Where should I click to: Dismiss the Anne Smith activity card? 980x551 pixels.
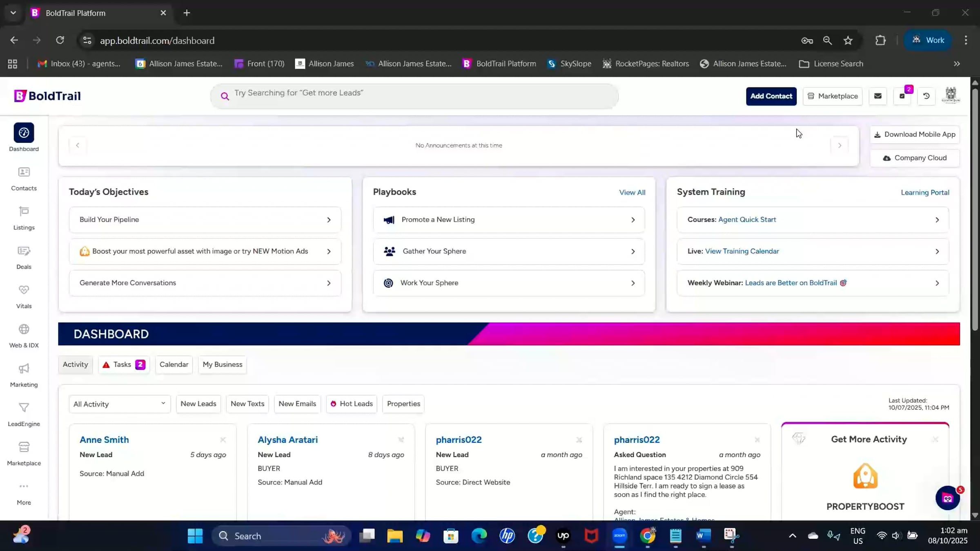click(x=223, y=440)
